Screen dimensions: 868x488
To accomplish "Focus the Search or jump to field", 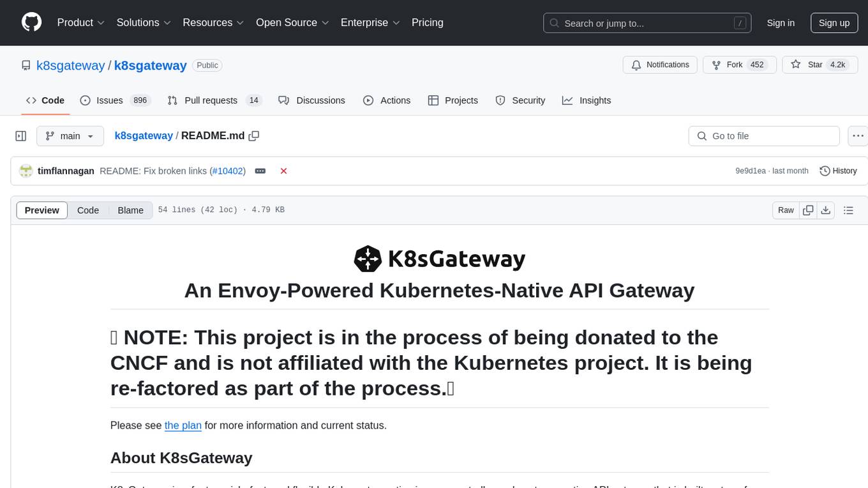I will point(648,23).
